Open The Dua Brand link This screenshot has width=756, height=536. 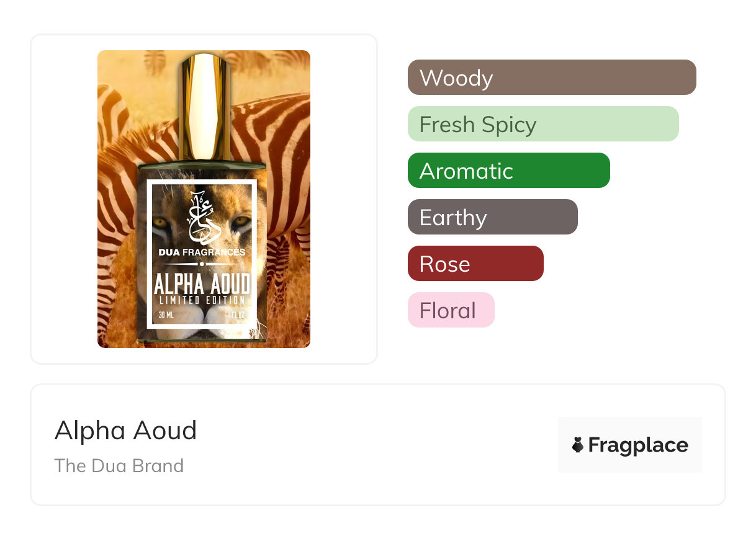click(119, 466)
